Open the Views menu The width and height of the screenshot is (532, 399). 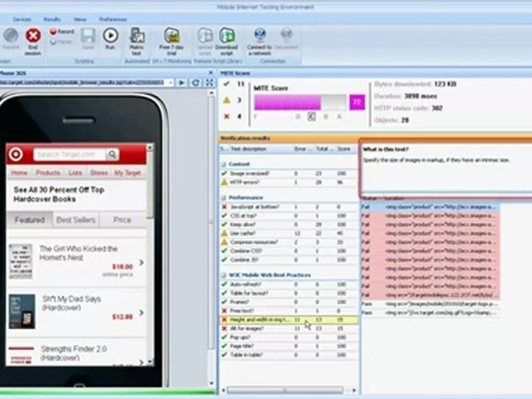coord(80,19)
